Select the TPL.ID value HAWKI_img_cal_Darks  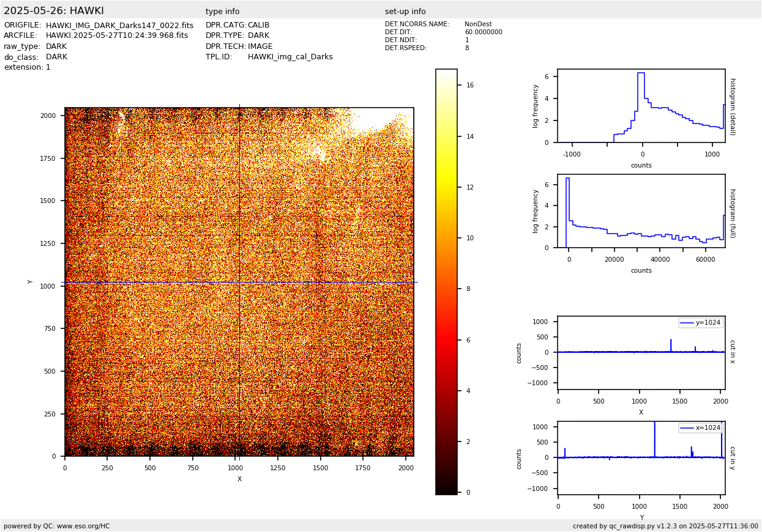coord(290,57)
